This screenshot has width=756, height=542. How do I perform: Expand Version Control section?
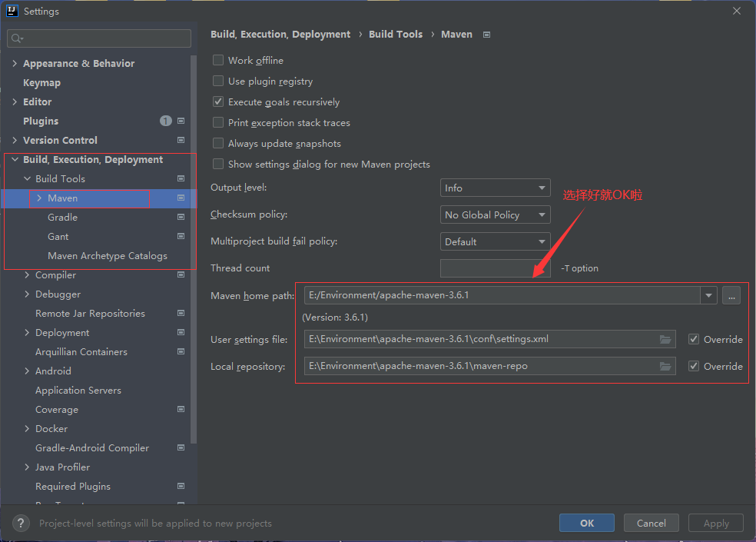pyautogui.click(x=15, y=140)
